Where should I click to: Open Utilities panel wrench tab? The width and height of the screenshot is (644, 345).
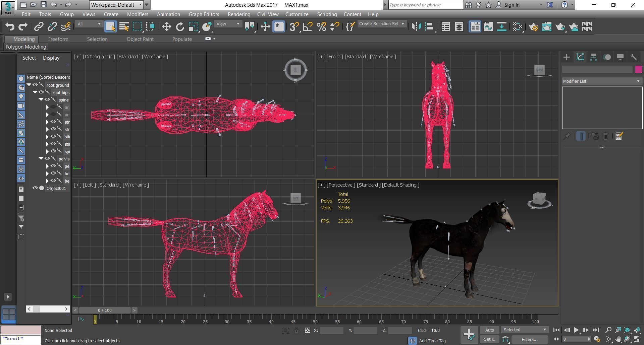pos(634,57)
